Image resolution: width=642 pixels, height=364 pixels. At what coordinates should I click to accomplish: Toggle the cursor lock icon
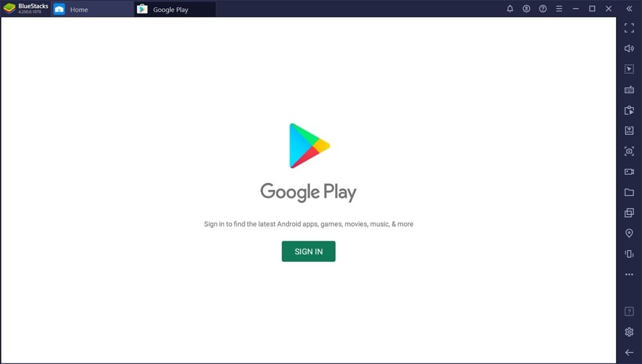(629, 69)
